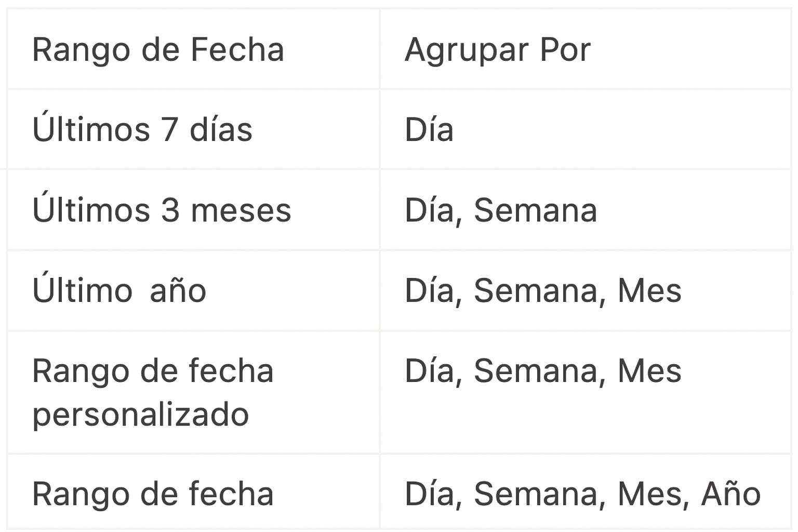
Task: Click the 'Agrupar Por' column header
Action: [x=586, y=50]
